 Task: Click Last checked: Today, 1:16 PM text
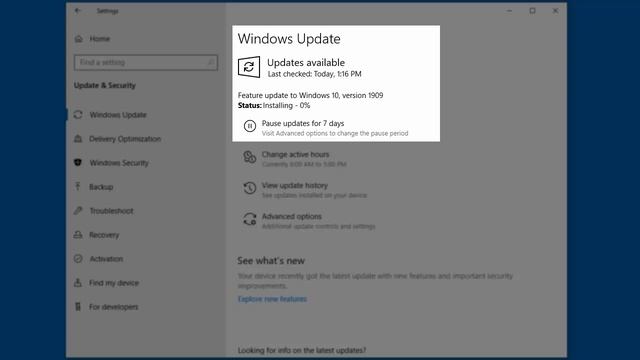click(315, 74)
